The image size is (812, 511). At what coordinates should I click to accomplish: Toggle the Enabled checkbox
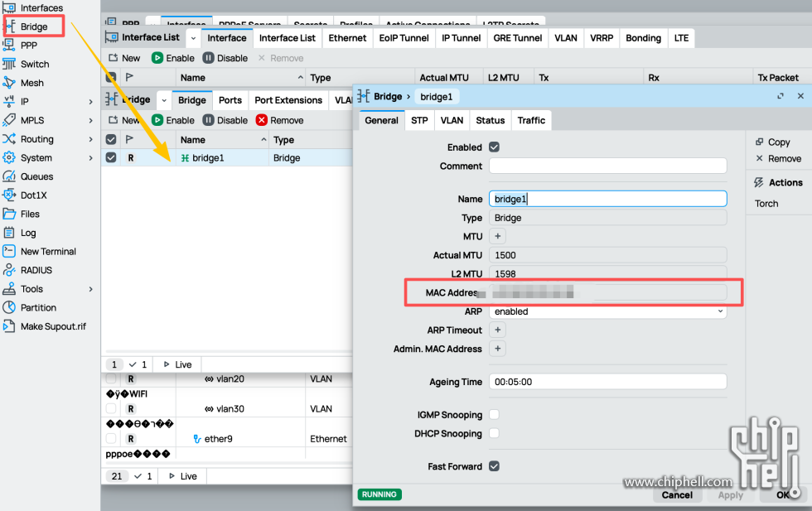point(495,147)
